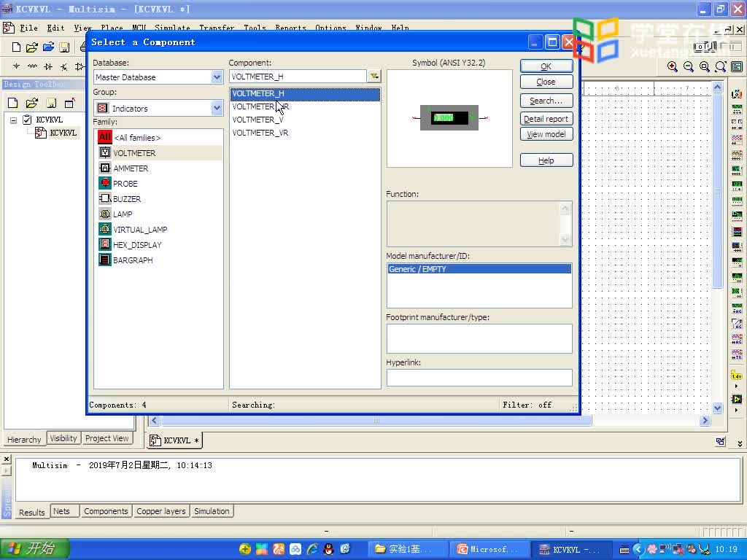Place a ground/source from component toolbar

coord(16,66)
